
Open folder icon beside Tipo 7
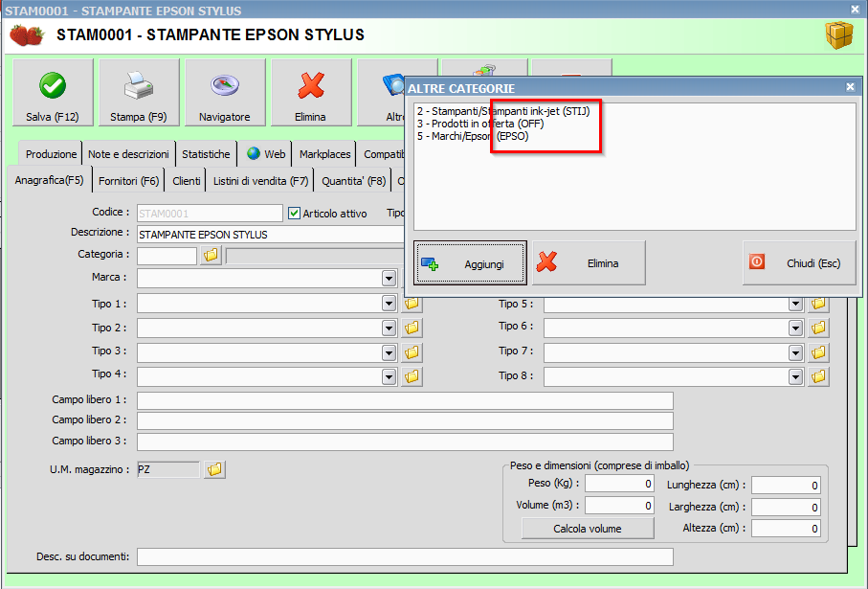point(818,352)
